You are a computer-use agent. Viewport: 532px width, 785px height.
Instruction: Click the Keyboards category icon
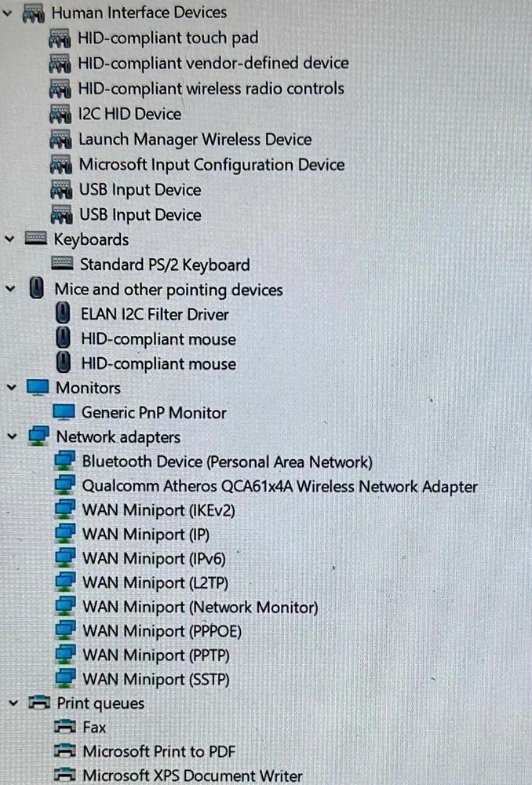coord(36,239)
